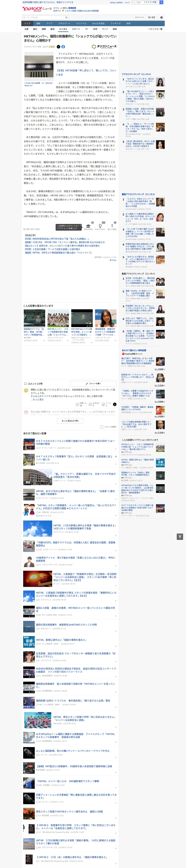Image resolution: width=186 pixels, height=868 pixels.
Task: Select the スポーツ category tab
Action: point(76,29)
